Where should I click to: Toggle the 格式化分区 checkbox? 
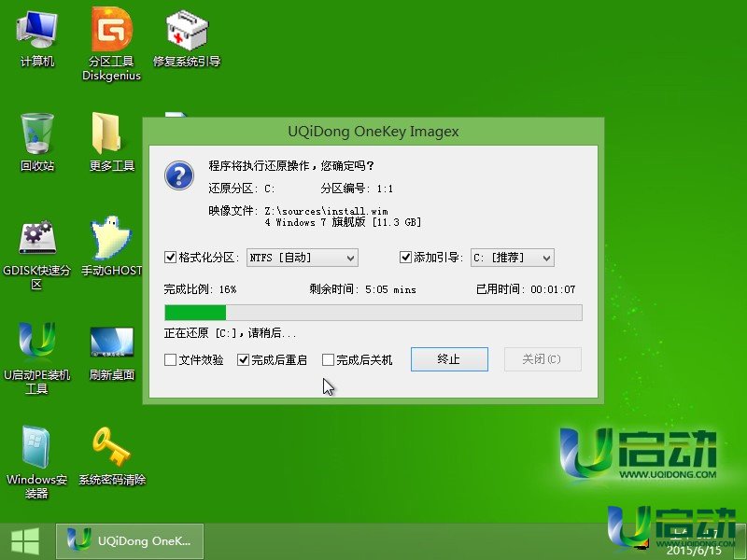pyautogui.click(x=170, y=258)
